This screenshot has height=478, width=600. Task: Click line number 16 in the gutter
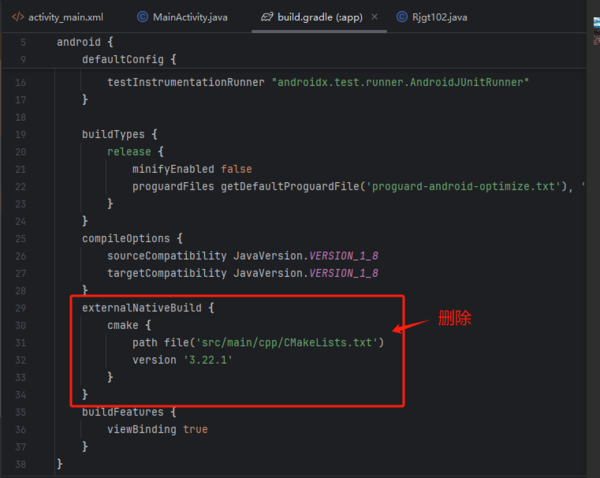point(21,82)
